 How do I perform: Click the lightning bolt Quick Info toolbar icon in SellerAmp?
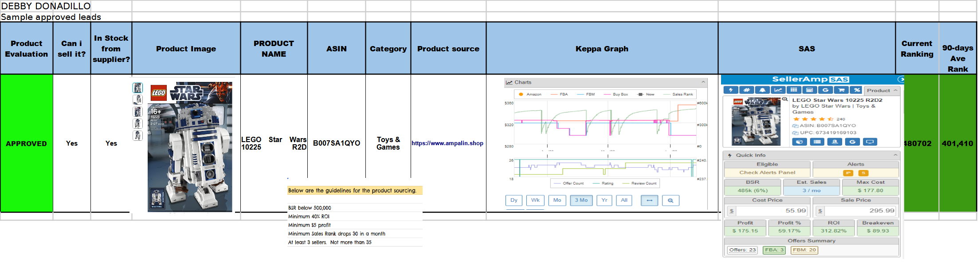pos(730,90)
